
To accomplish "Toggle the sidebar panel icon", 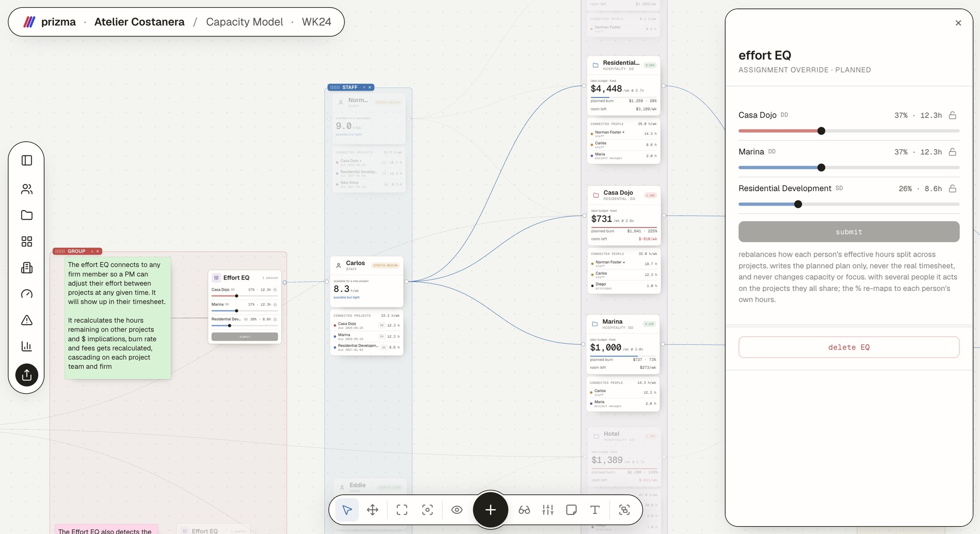I will (27, 160).
